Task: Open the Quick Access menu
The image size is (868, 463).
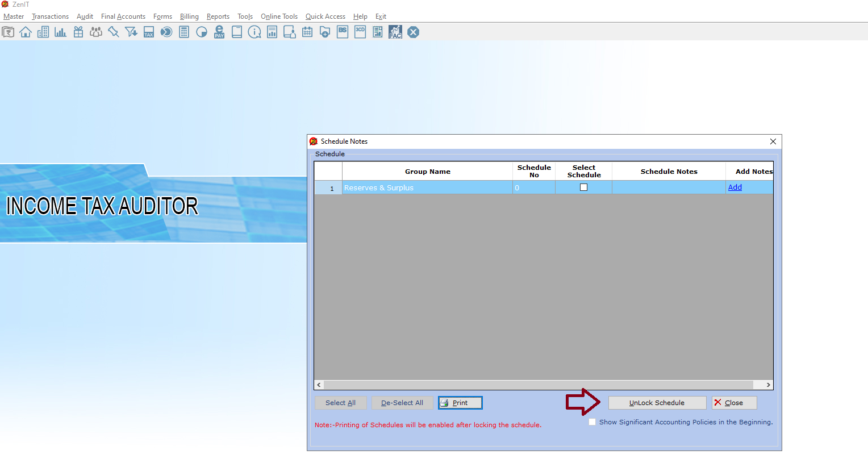Action: click(325, 16)
